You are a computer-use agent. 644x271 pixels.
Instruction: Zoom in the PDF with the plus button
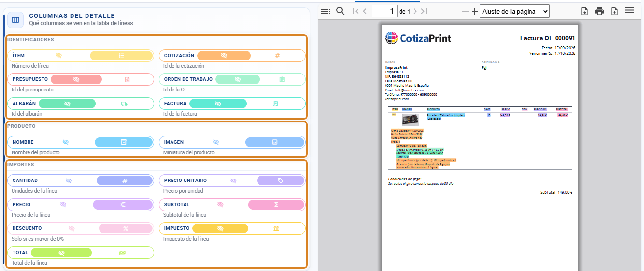point(474,11)
